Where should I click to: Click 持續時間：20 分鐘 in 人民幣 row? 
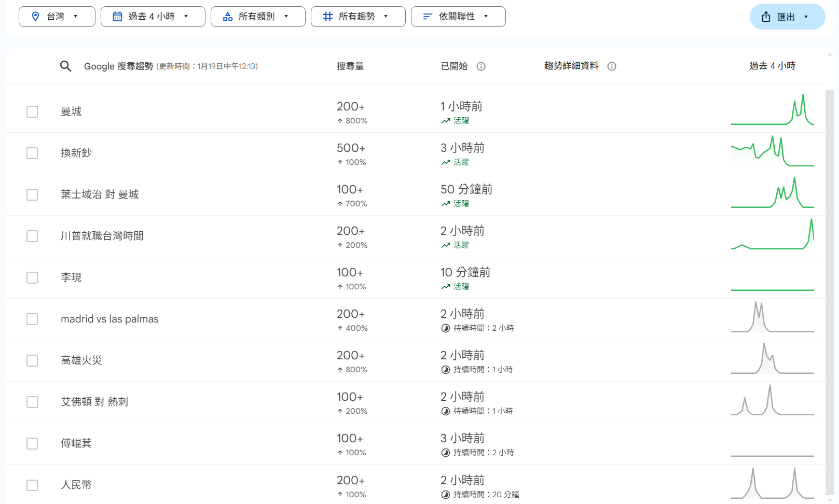point(486,495)
